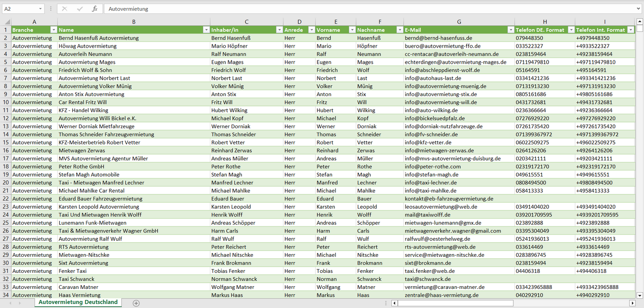Image resolution: width=644 pixels, height=308 pixels.
Task: Select row 22 header
Action: [x=6, y=199]
